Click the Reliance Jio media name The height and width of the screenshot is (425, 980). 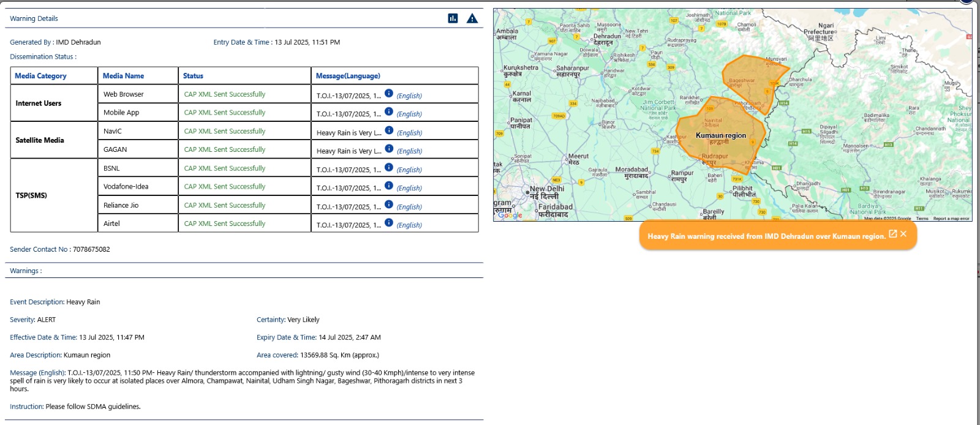pos(121,205)
